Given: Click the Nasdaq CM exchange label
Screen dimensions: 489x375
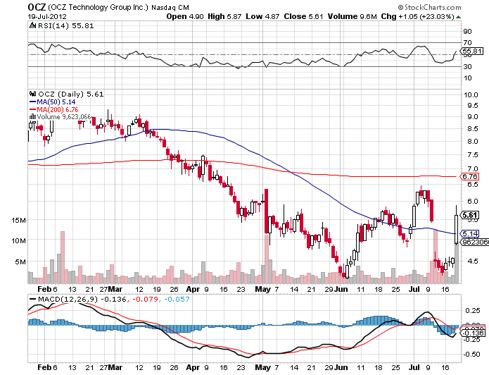Looking at the screenshot, I should [170, 7].
